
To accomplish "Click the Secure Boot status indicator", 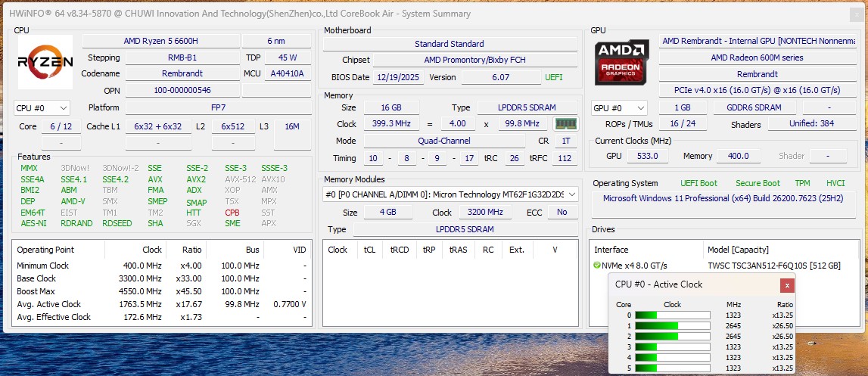I will [758, 183].
